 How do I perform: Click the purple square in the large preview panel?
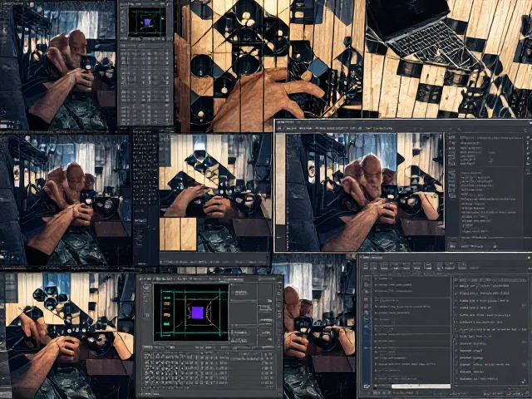pos(198,313)
